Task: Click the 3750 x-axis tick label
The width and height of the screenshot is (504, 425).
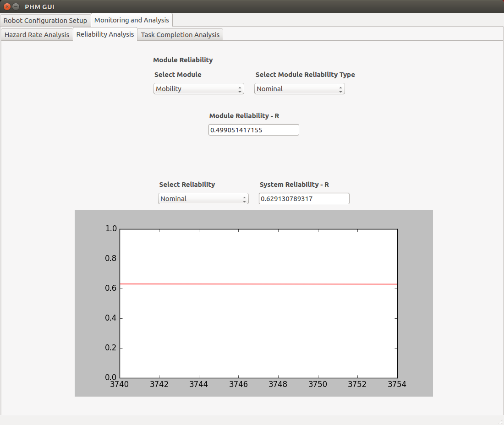Action: tap(318, 384)
